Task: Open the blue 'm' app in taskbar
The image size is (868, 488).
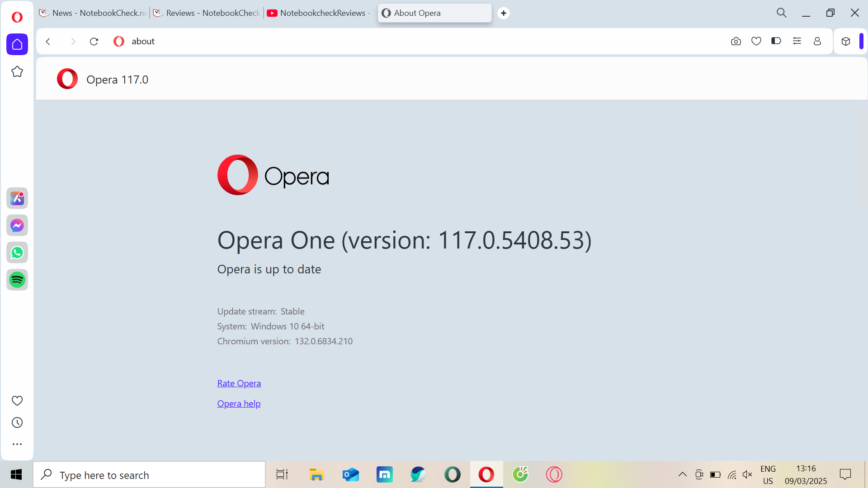Action: (x=385, y=474)
